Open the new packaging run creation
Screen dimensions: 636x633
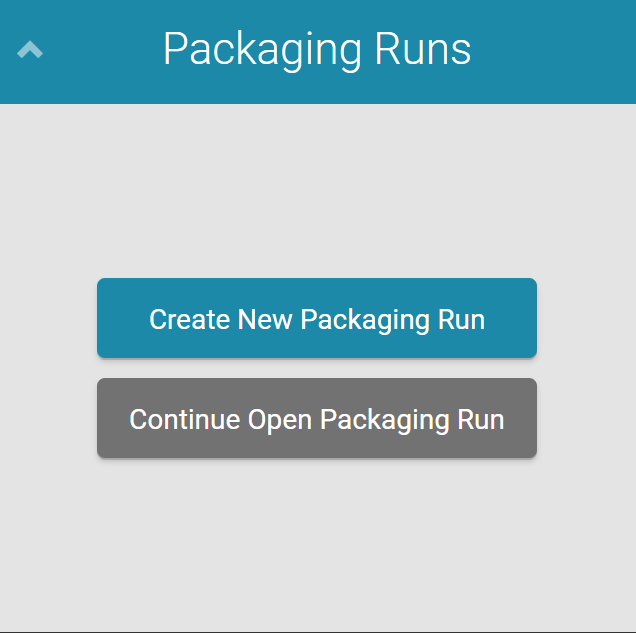coord(317,318)
